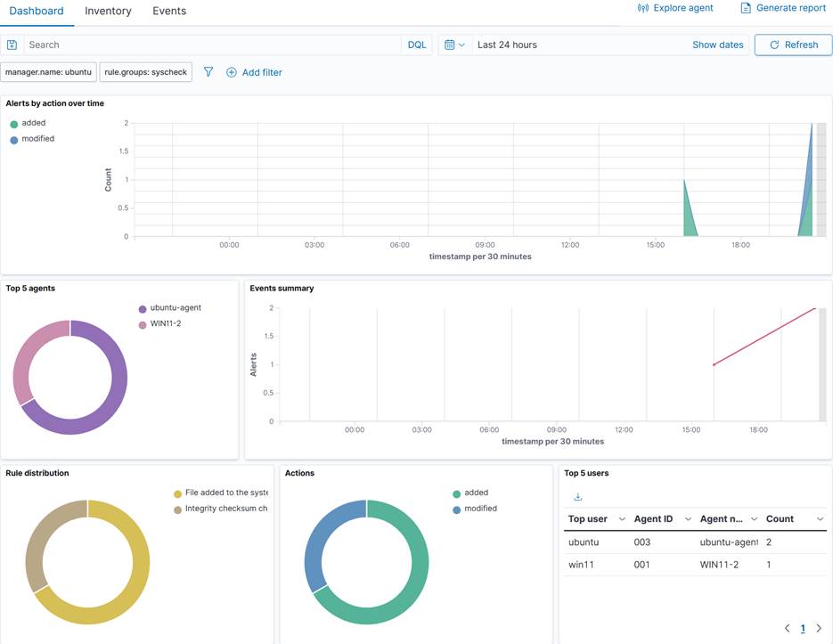Screen dimensions: 833x644
Task: Click the Show dates link
Action: [717, 45]
